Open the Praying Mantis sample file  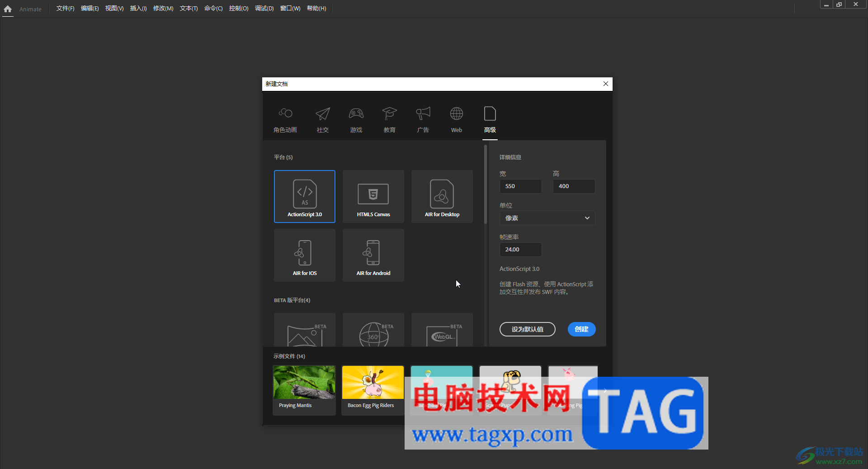pyautogui.click(x=304, y=390)
